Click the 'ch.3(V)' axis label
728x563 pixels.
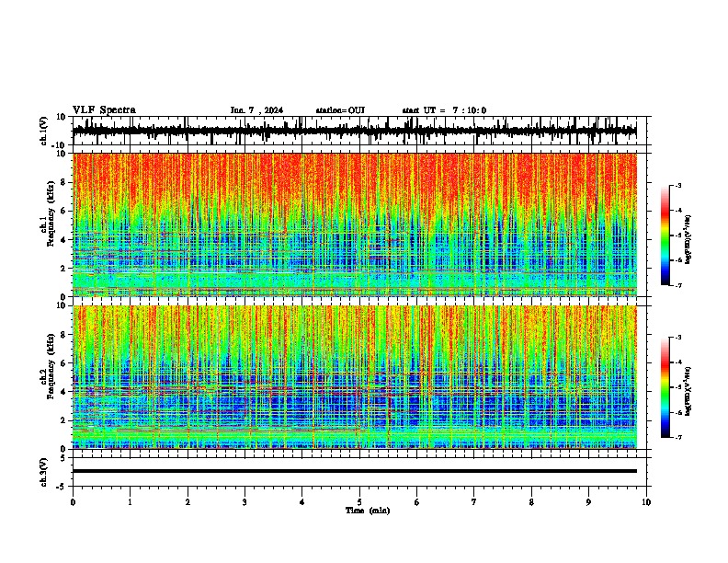[44, 472]
